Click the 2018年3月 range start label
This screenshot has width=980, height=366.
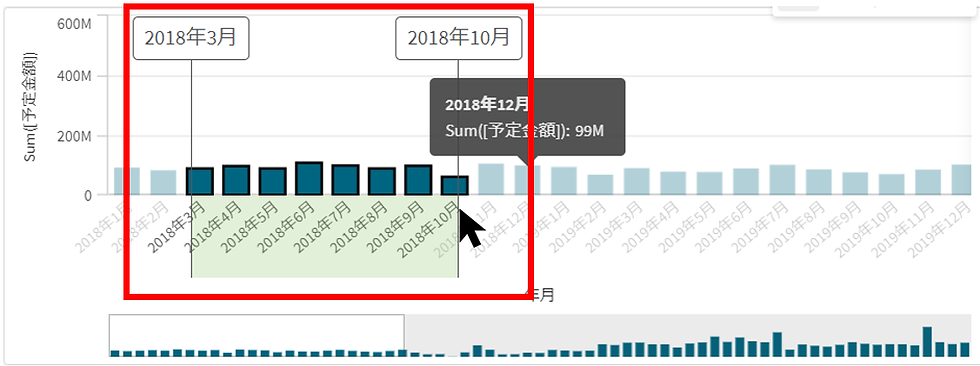tap(191, 38)
